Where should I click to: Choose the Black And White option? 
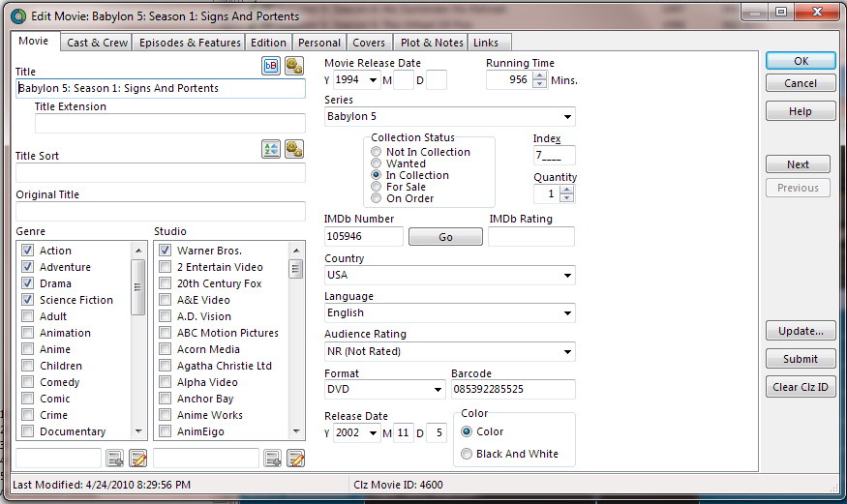point(467,454)
